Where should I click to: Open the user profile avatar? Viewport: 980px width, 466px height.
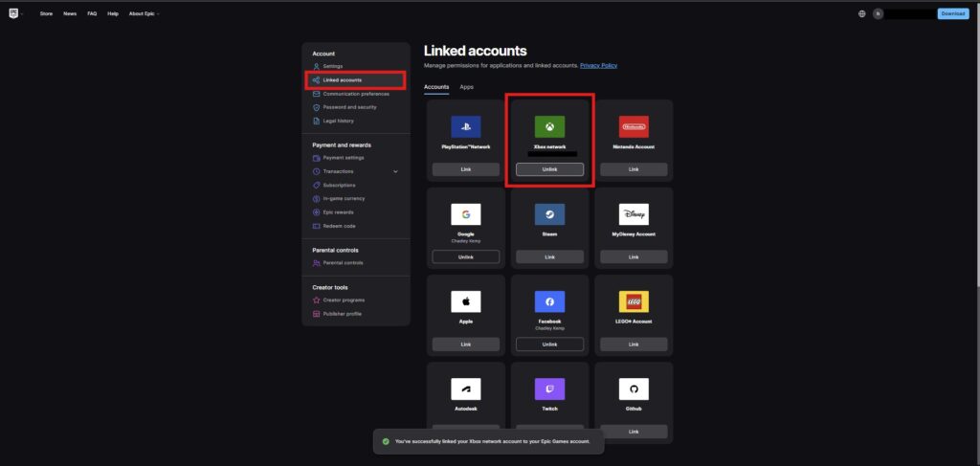pyautogui.click(x=879, y=13)
